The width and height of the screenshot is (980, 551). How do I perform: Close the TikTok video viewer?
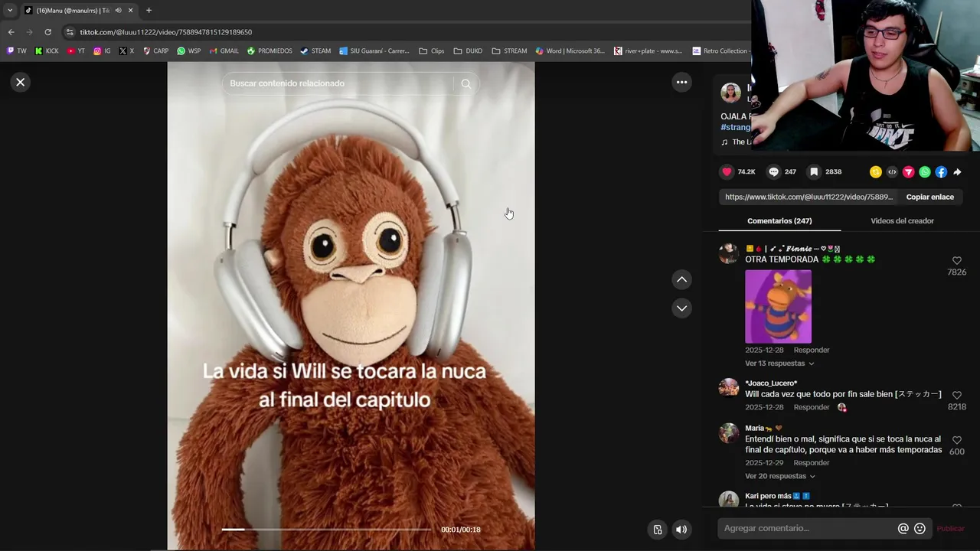21,82
